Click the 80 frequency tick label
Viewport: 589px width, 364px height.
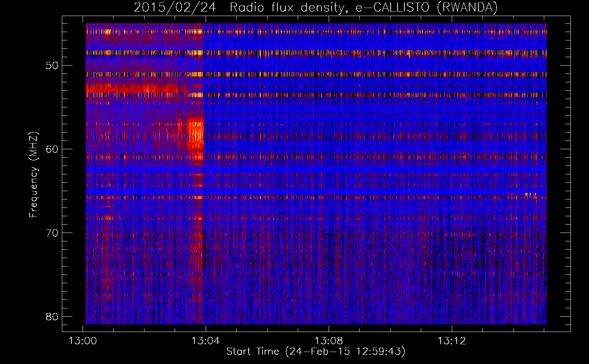(52, 317)
